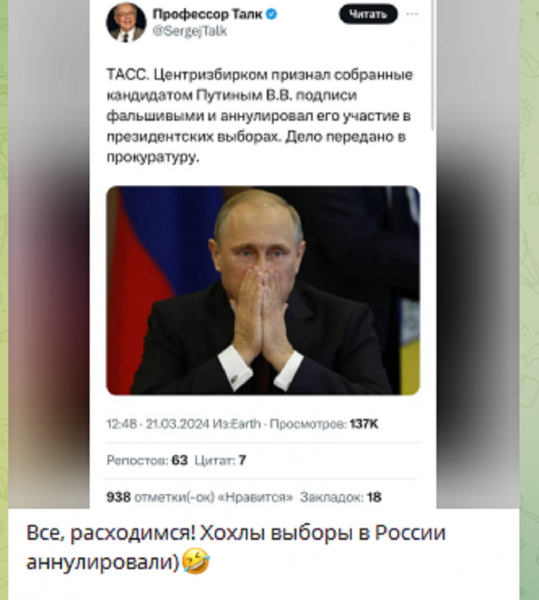Screen dimensions: 539x600
Task: Click the laughing emoji in the caption
Action: [195, 561]
